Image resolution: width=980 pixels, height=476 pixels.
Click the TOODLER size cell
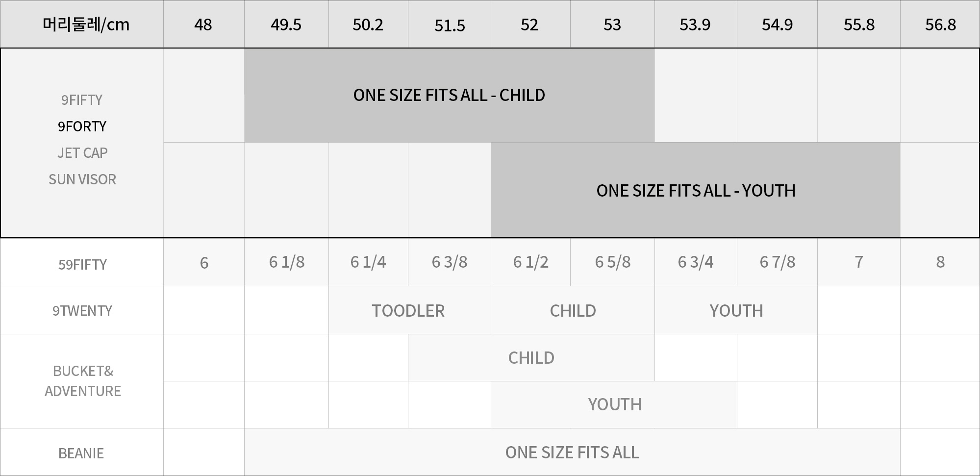[409, 310]
